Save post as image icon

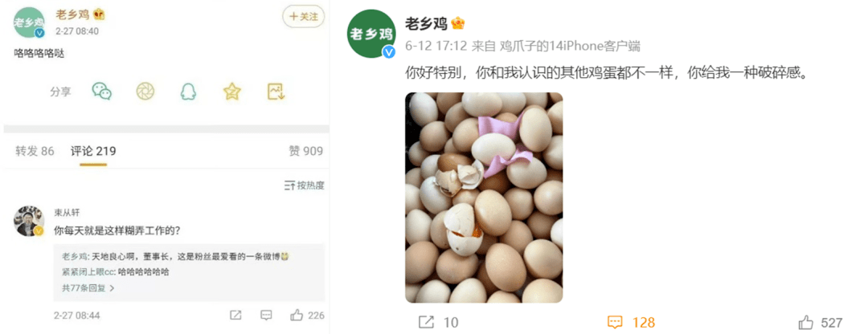276,92
